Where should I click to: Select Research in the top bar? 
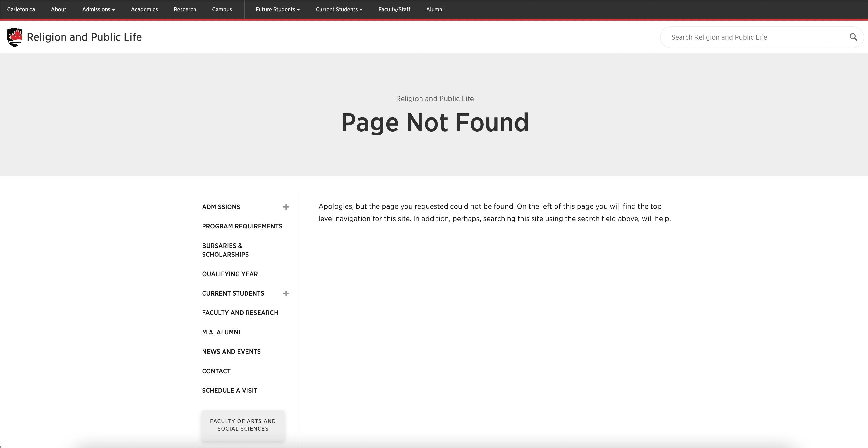[185, 9]
